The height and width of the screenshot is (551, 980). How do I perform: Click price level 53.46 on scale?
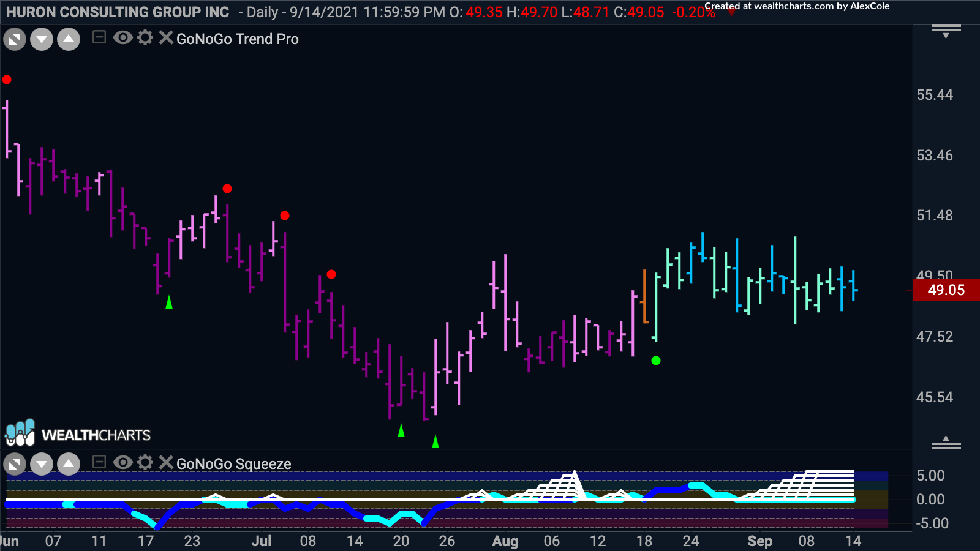coord(935,156)
